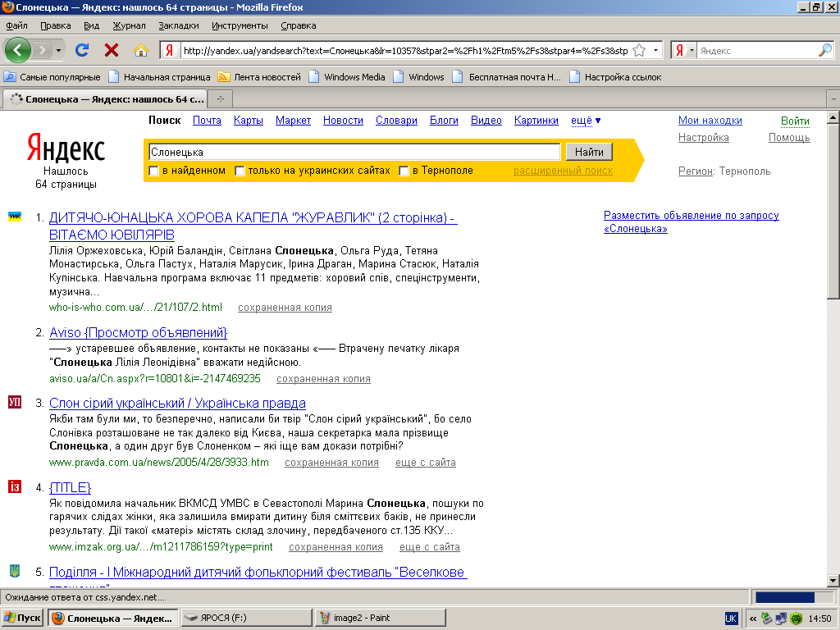The width and height of the screenshot is (840, 630).
Task: Click the red favicon beside result 4
Action: click(x=15, y=486)
